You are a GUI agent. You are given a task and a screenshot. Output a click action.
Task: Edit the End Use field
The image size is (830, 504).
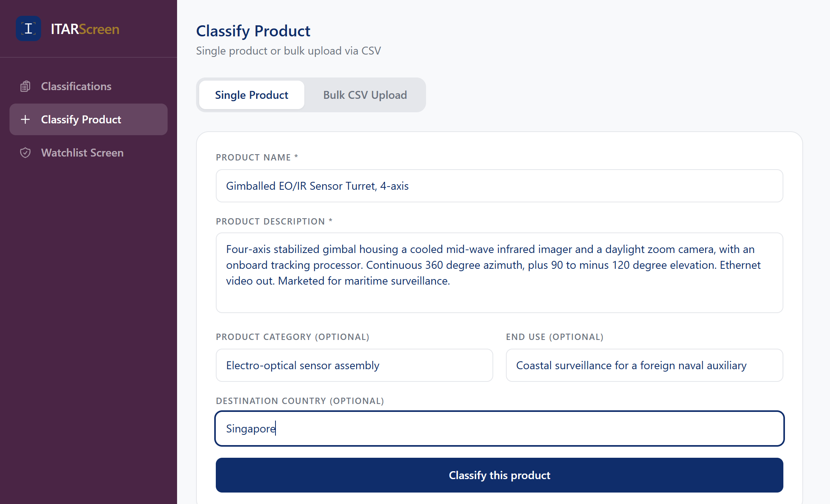click(x=645, y=365)
